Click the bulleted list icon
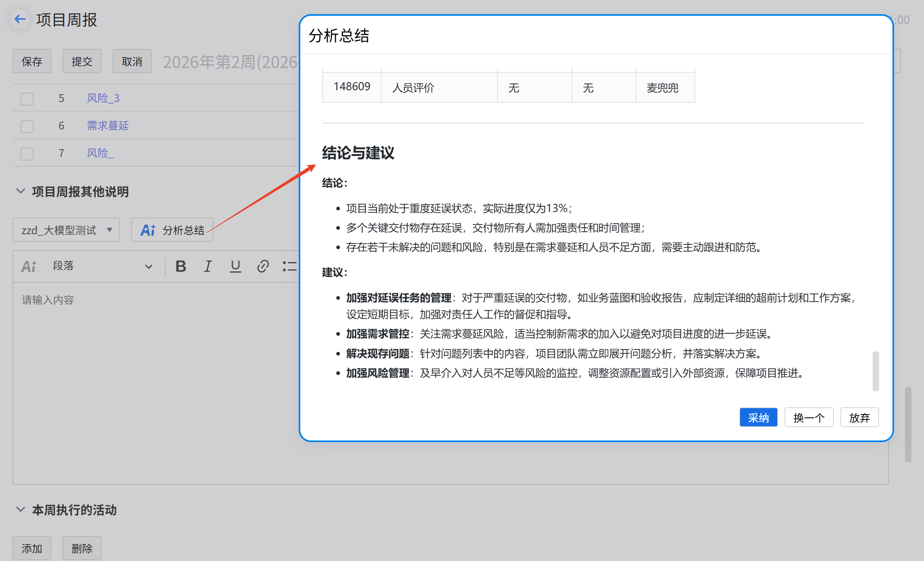Image resolution: width=924 pixels, height=561 pixels. 289,266
